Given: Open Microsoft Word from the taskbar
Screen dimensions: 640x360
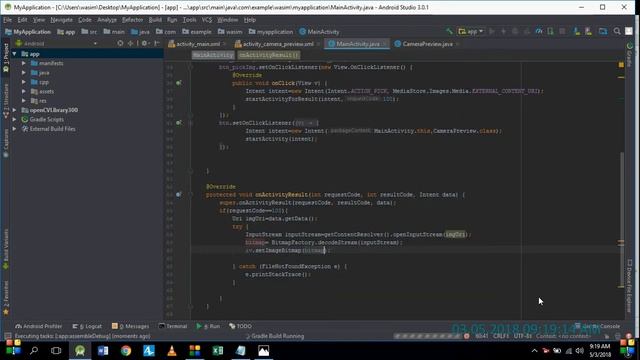Looking at the screenshot, I should click(x=103, y=351).
